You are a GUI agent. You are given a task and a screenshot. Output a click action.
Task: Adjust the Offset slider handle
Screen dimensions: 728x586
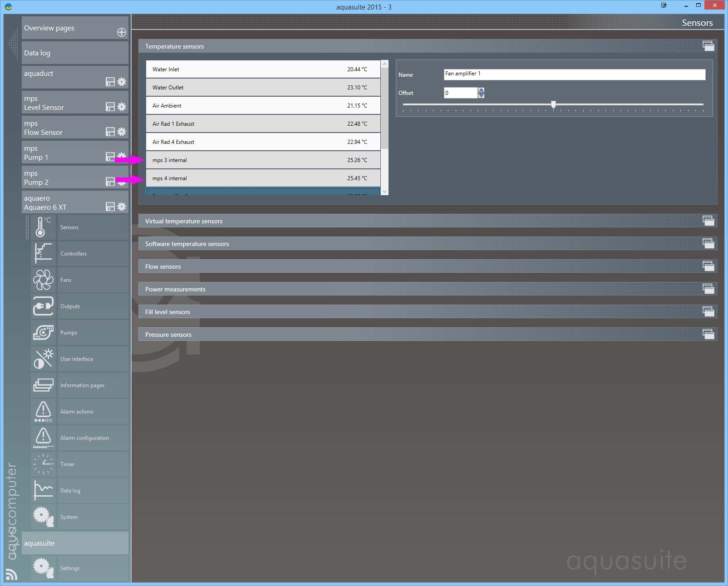pos(553,104)
